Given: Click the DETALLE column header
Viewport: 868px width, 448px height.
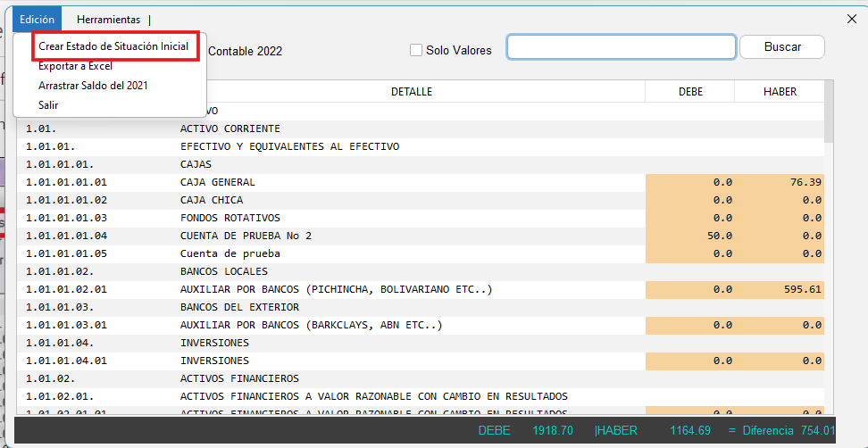Looking at the screenshot, I should pos(411,92).
